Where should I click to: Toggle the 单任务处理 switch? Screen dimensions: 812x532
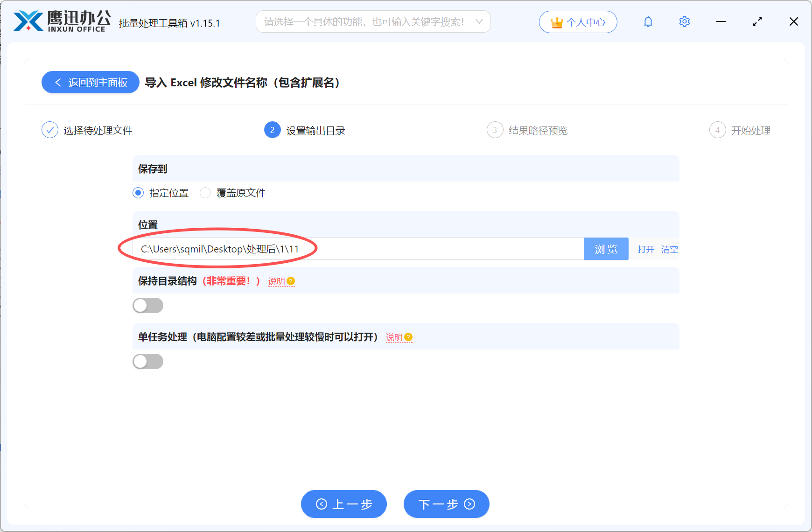148,362
